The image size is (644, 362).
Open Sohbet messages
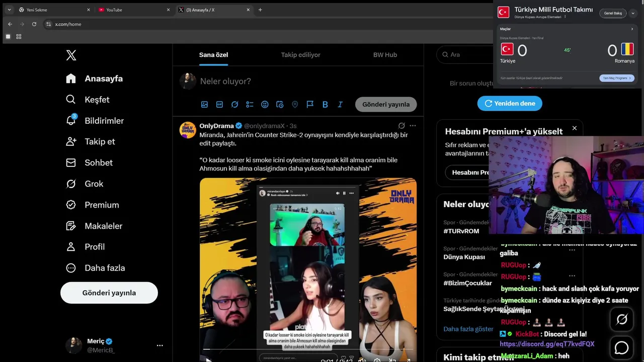(89, 163)
